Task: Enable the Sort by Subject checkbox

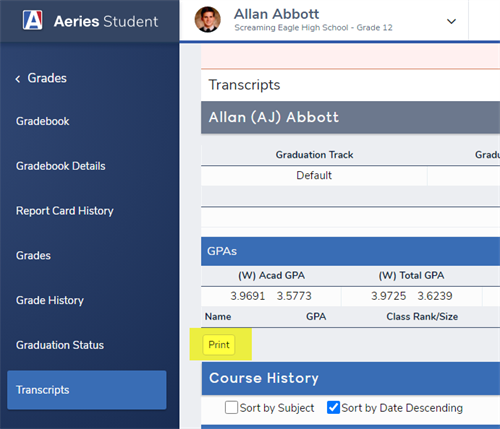Action: 231,407
